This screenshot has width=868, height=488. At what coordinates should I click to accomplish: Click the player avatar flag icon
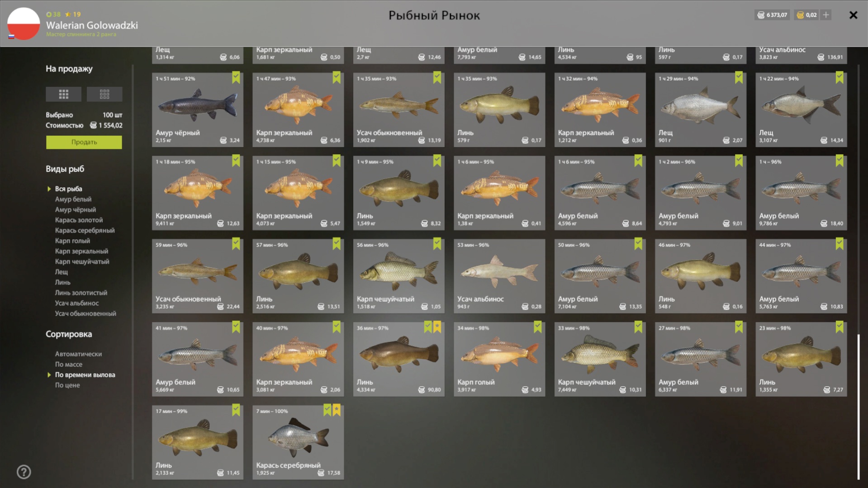pos(24,24)
